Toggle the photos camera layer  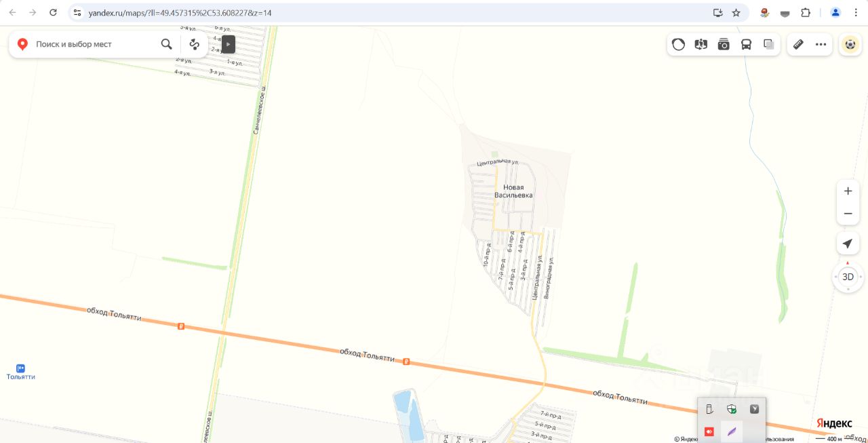(724, 44)
